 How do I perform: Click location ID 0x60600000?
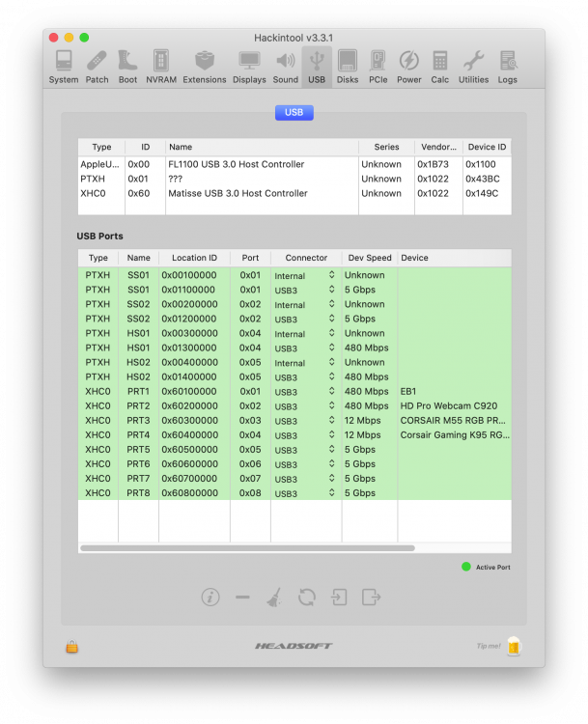(189, 464)
